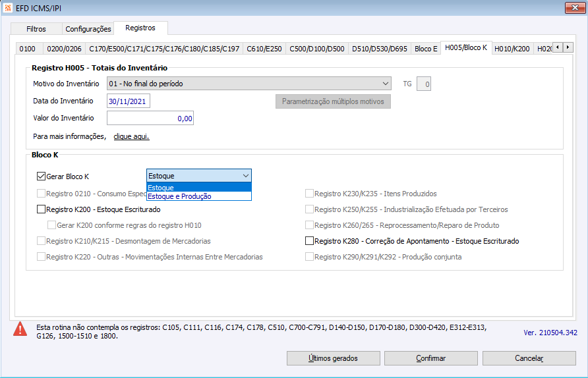Click the 'Bloco K' group label
Image resolution: width=588 pixels, height=378 pixels.
[45, 155]
